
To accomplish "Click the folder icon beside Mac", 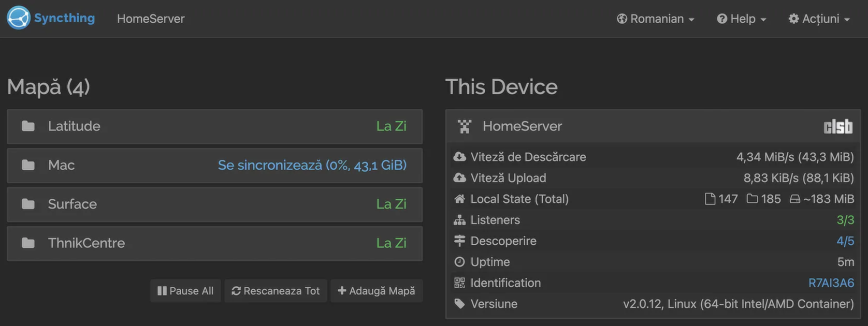I will (x=28, y=165).
